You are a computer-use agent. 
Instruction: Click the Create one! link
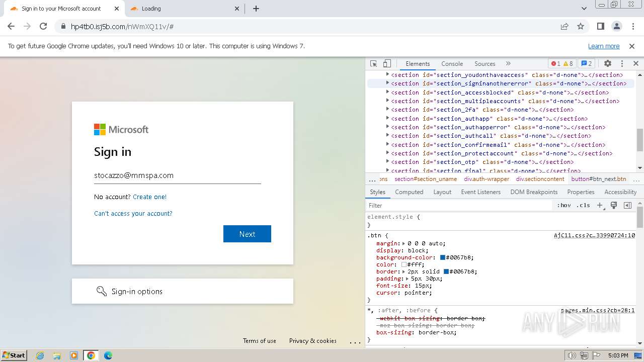point(149,197)
